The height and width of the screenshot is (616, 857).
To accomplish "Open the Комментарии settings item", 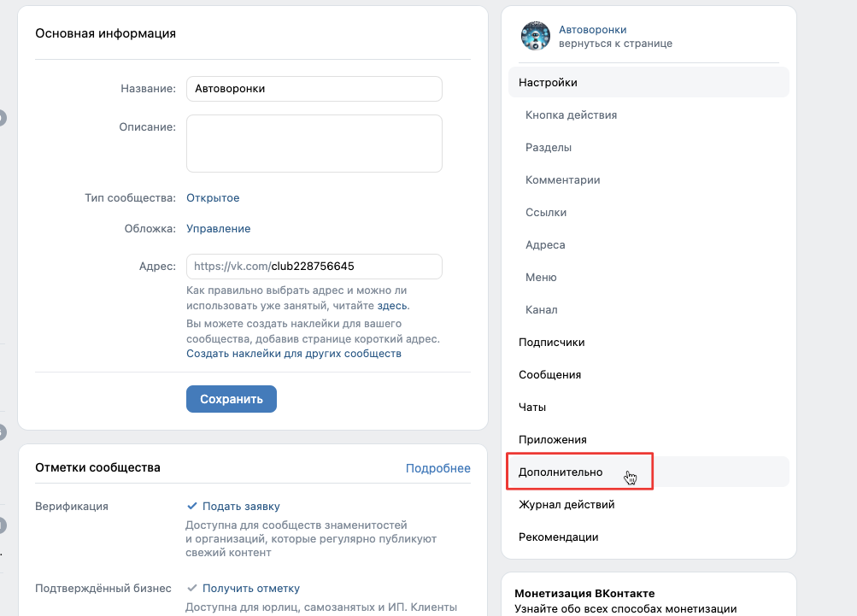I will [562, 179].
